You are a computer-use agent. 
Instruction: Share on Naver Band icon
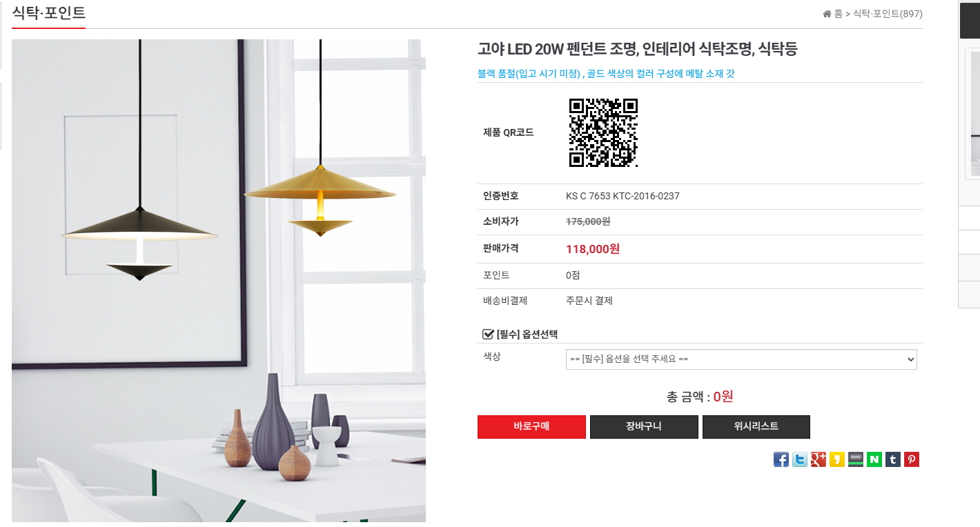point(856,459)
